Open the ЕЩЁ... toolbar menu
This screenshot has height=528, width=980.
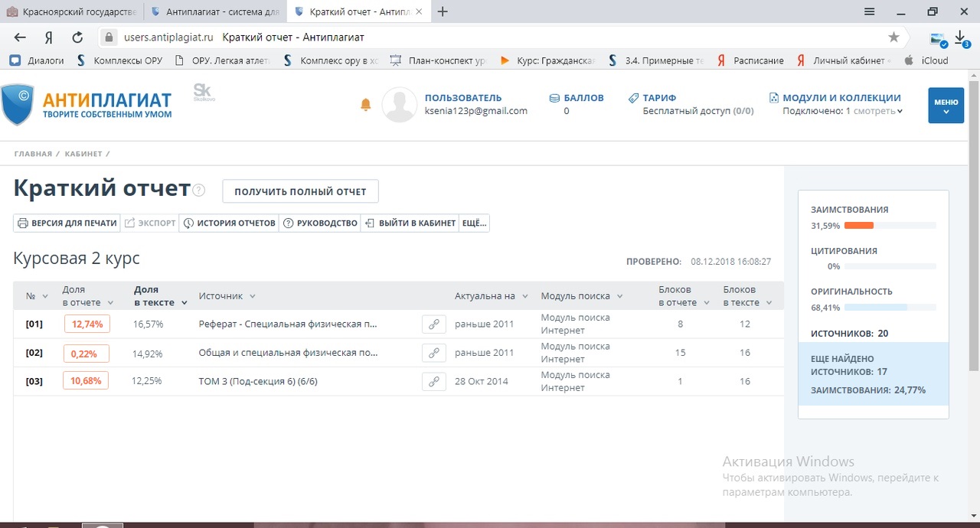tap(474, 223)
